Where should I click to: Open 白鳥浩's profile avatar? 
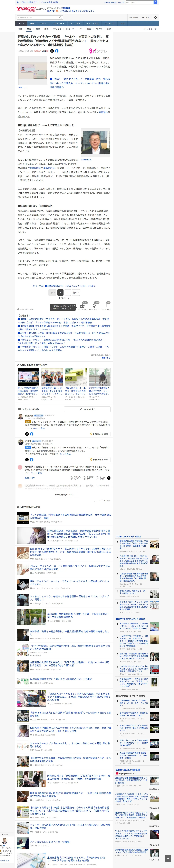tap(21, 442)
